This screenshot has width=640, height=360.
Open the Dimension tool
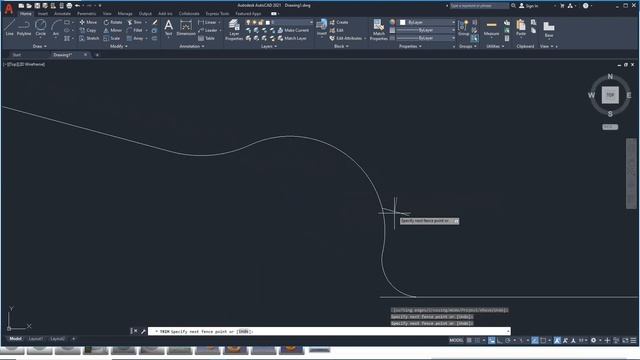(186, 28)
